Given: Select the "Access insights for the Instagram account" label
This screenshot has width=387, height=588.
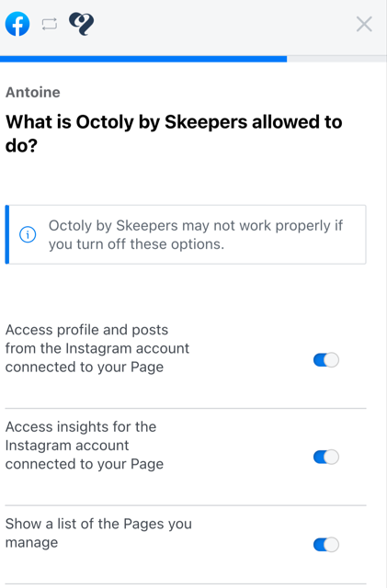Looking at the screenshot, I should [x=85, y=446].
